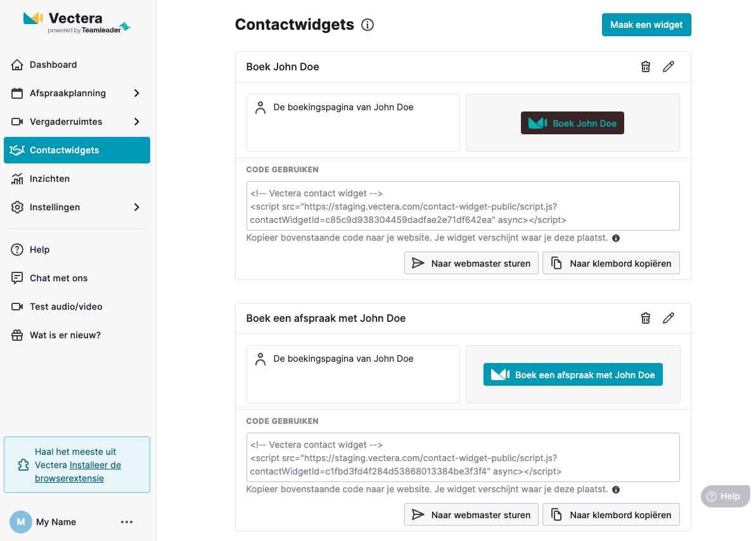Delete the Boek John Doe widget
This screenshot has height=541, width=756.
pos(646,67)
